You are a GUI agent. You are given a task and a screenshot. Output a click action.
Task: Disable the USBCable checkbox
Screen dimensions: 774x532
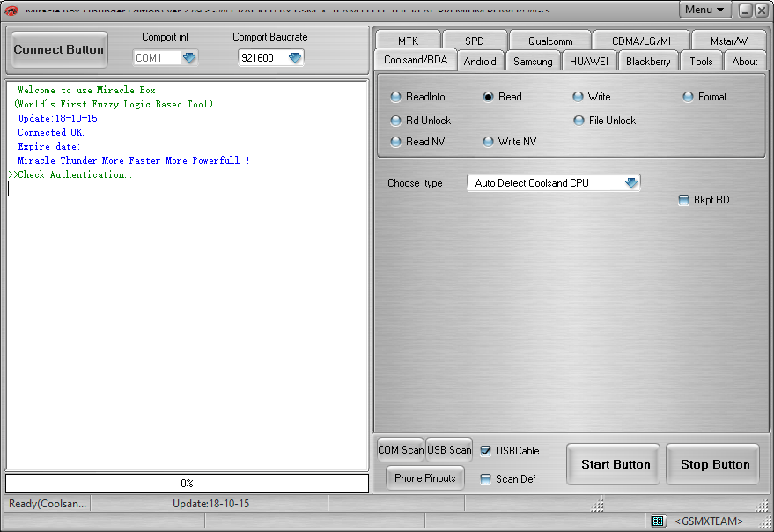coord(487,450)
